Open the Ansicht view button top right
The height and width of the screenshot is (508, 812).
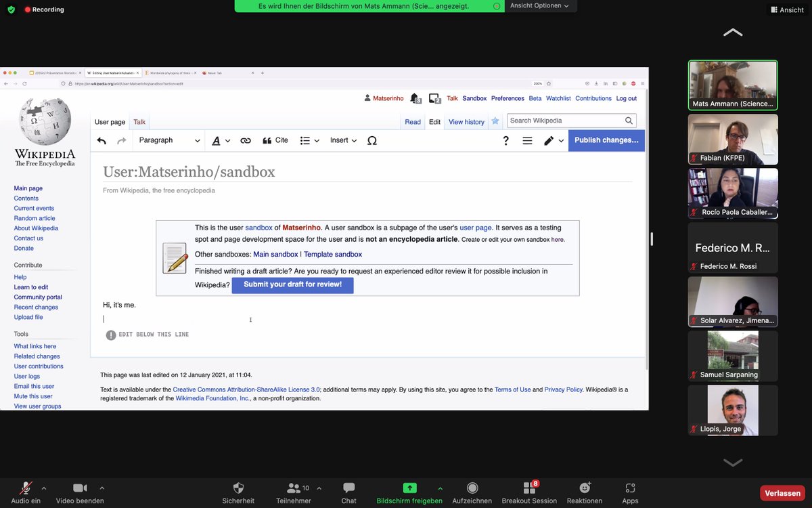[787, 9]
